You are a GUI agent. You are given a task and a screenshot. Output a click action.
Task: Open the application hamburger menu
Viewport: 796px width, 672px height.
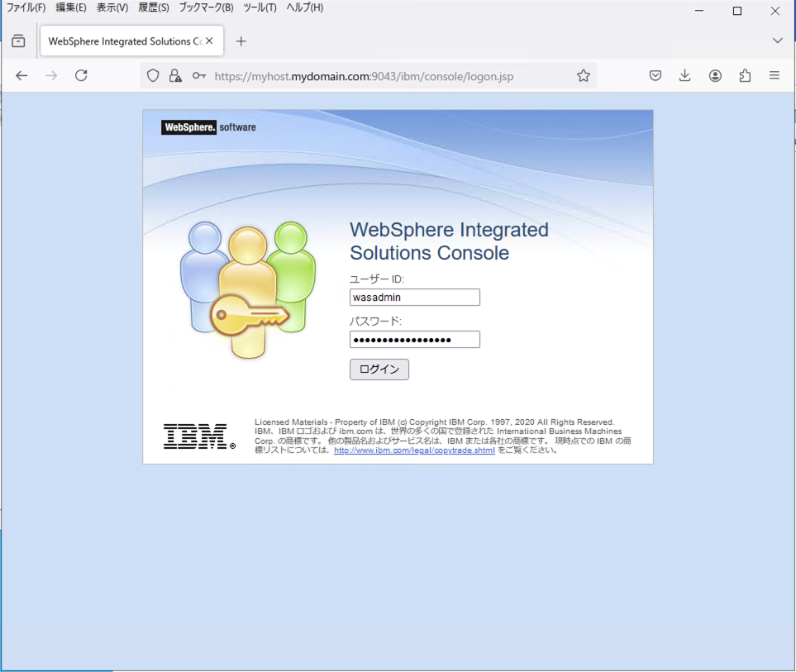click(x=775, y=75)
